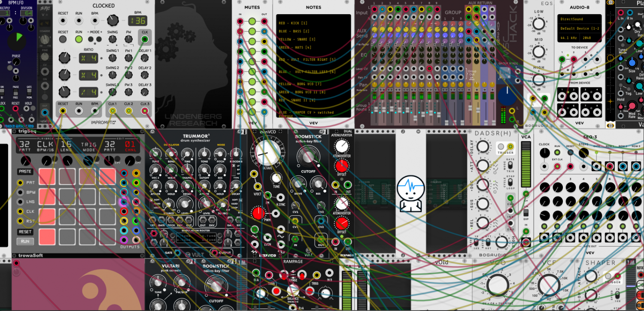The image size is (644, 311).
Task: Click the TRIGGER button on DADSR(H)
Action: pyautogui.click(x=501, y=147)
